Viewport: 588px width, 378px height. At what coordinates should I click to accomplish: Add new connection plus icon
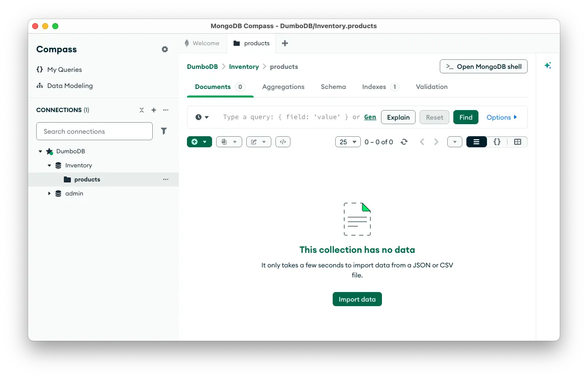(154, 110)
